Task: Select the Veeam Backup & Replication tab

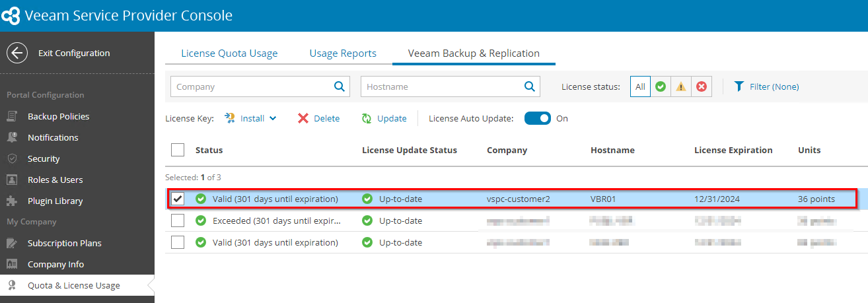Action: 474,53
